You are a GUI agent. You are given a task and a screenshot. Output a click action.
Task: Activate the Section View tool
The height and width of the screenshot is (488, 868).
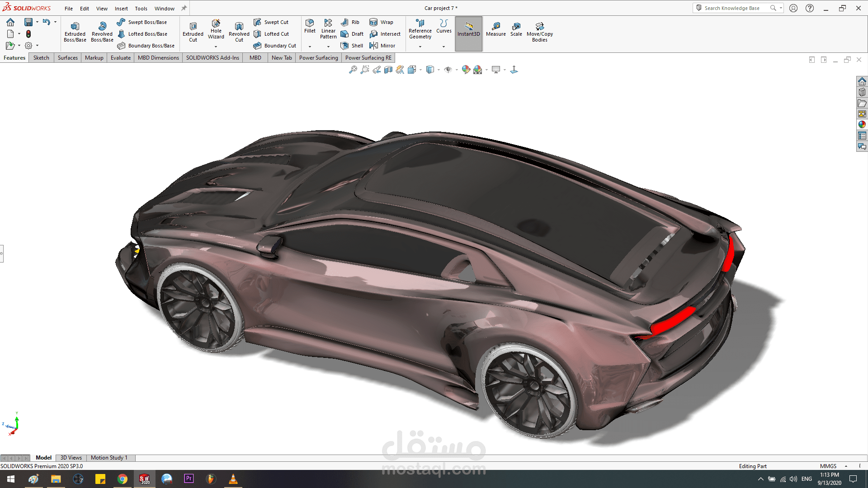click(x=388, y=70)
